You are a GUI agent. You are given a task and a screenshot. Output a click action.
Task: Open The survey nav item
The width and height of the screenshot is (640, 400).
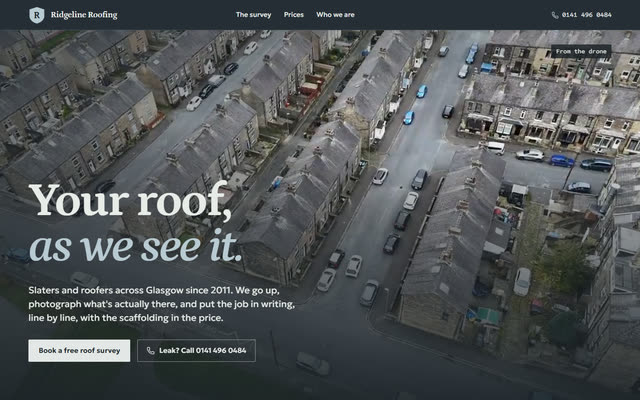tap(253, 15)
